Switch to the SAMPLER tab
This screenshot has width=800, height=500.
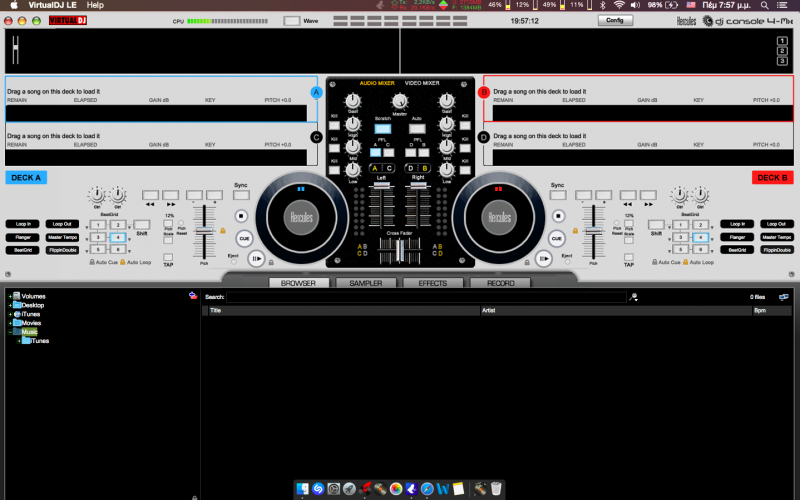coord(365,283)
